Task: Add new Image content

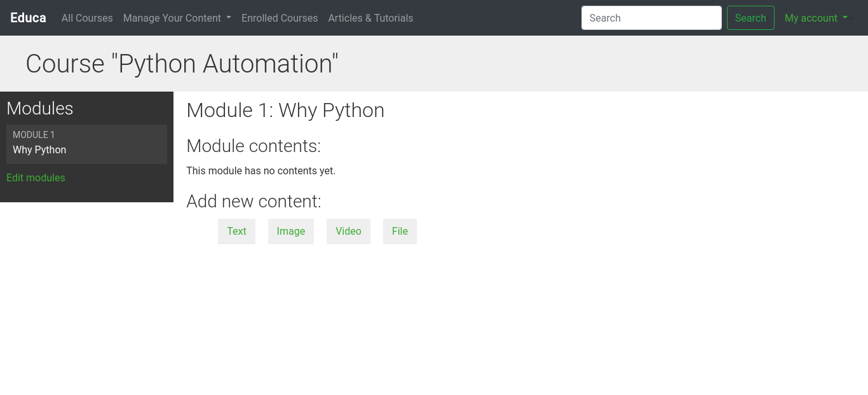Action: [291, 232]
